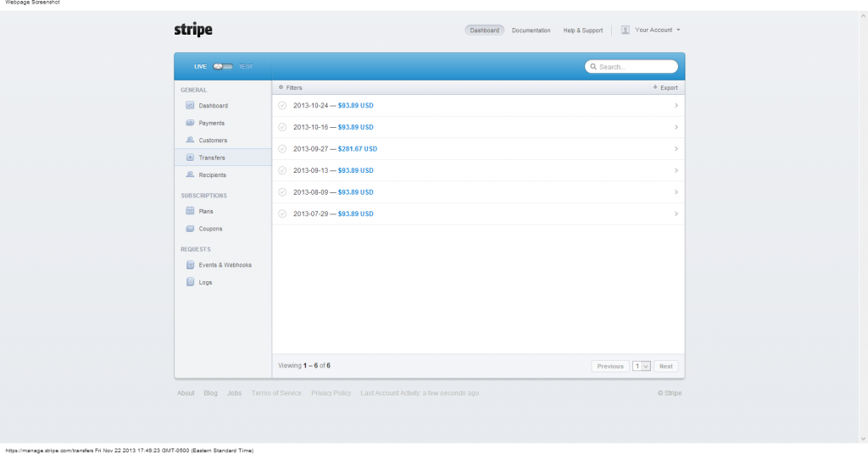The width and height of the screenshot is (868, 454).
Task: Open the Your Account dropdown
Action: point(651,30)
